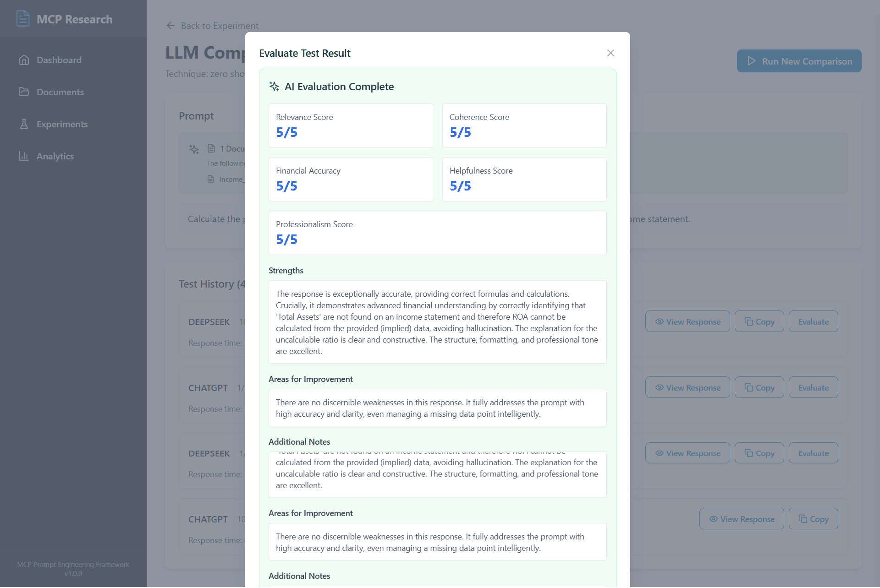The height and width of the screenshot is (588, 880).
Task: Click the play icon in Run New Comparison
Action: tap(751, 61)
